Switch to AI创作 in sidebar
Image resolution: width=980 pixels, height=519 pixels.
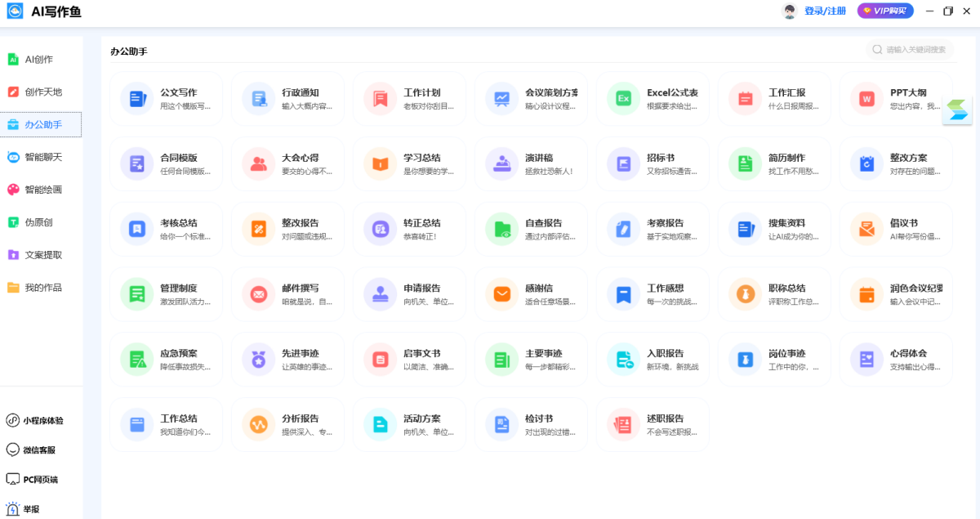click(38, 60)
